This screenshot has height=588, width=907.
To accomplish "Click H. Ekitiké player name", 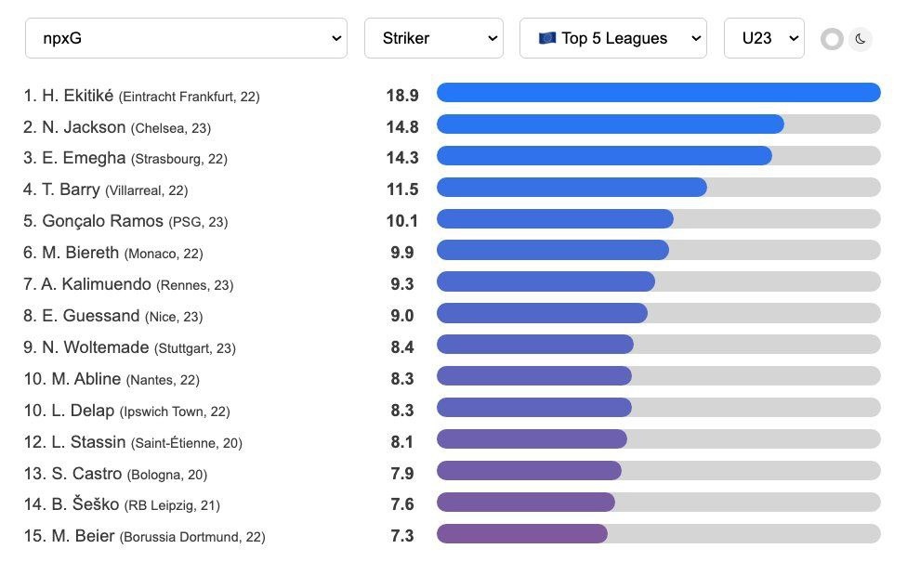I will 78,96.
